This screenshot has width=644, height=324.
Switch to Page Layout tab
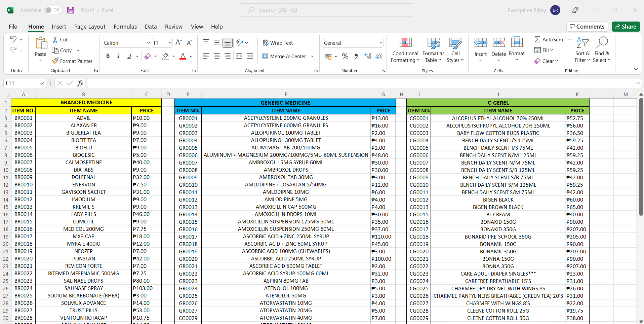90,27
